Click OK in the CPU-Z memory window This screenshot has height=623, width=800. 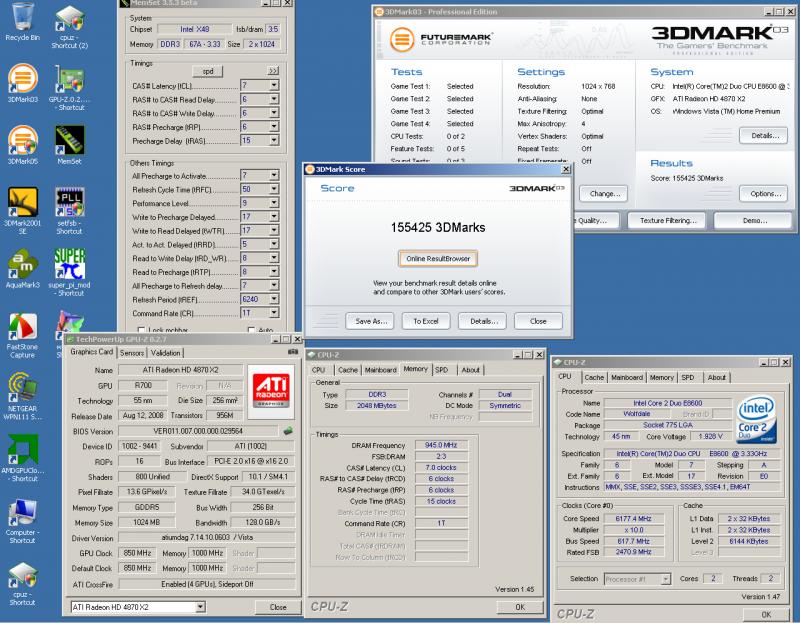[519, 607]
